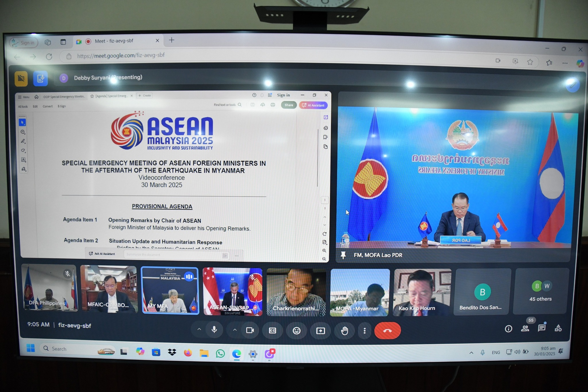Image resolution: width=588 pixels, height=392 pixels.
Task: Open the three-dot more options menu
Action: 365,331
